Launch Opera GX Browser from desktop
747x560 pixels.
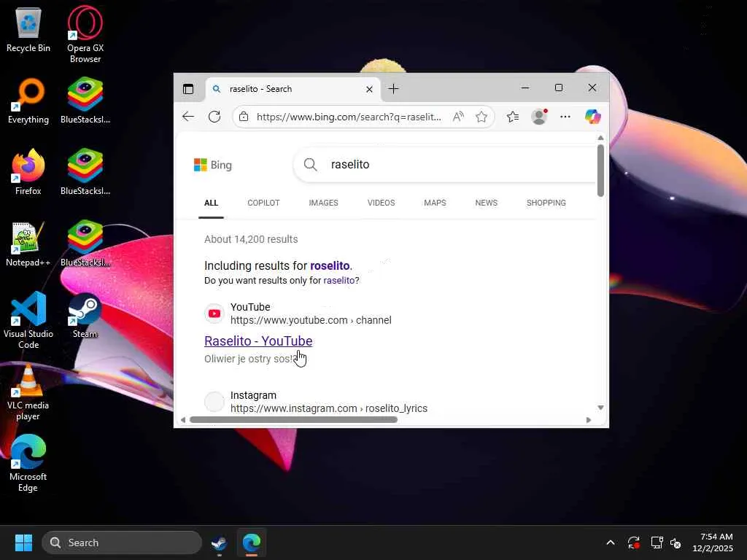click(85, 34)
